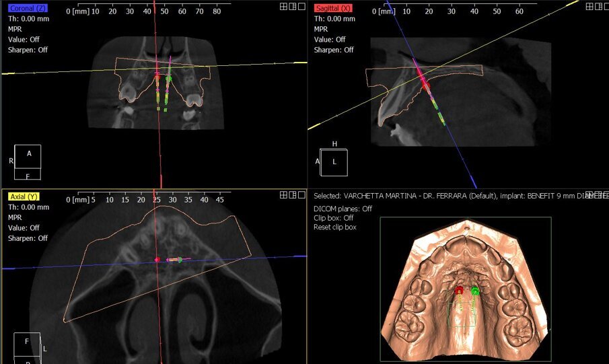Select the green implant head on 3D model
Image resolution: width=609 pixels, height=364 pixels.
coord(474,290)
